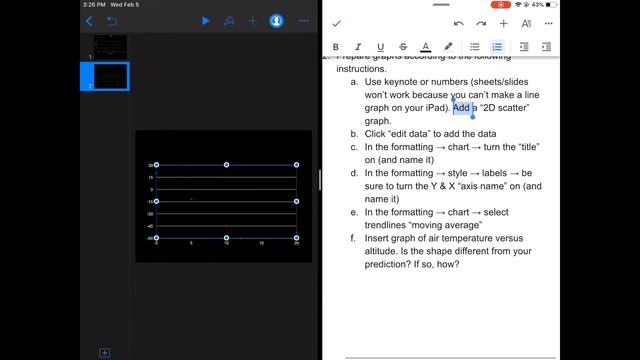Screen dimensions: 640x360
Task: Tap the Docs window grabber handle
Action: click(441, 5)
